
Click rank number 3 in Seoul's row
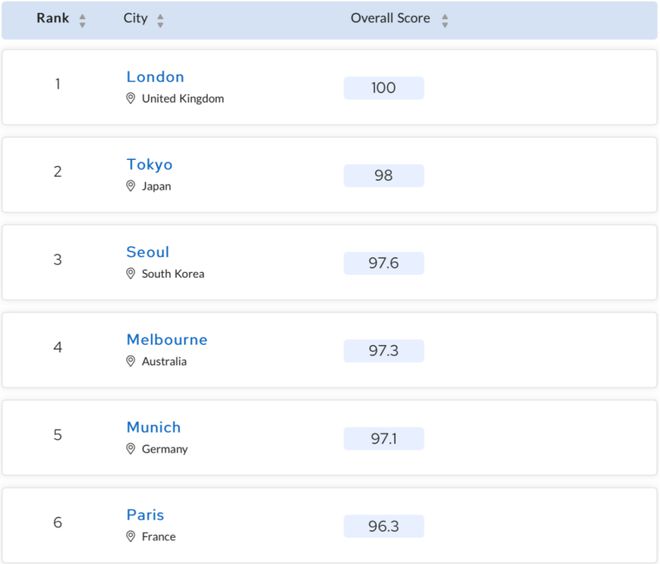[x=58, y=259]
